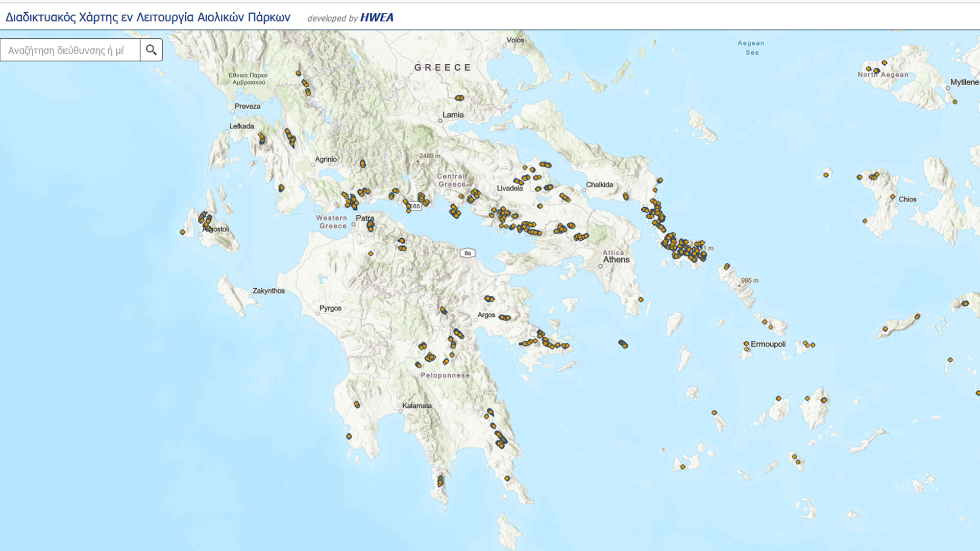The image size is (980, 551).
Task: Click marker at Attica's southeastern tip
Action: (641, 299)
